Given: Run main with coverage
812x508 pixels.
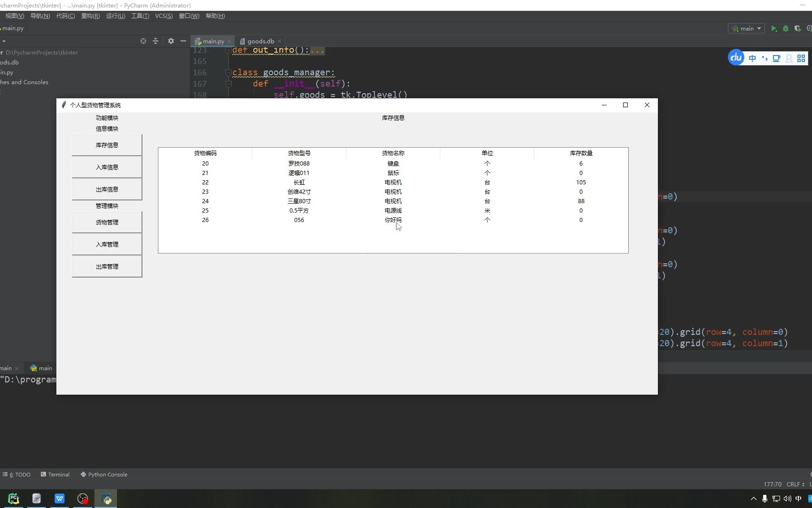Looking at the screenshot, I should coord(797,28).
